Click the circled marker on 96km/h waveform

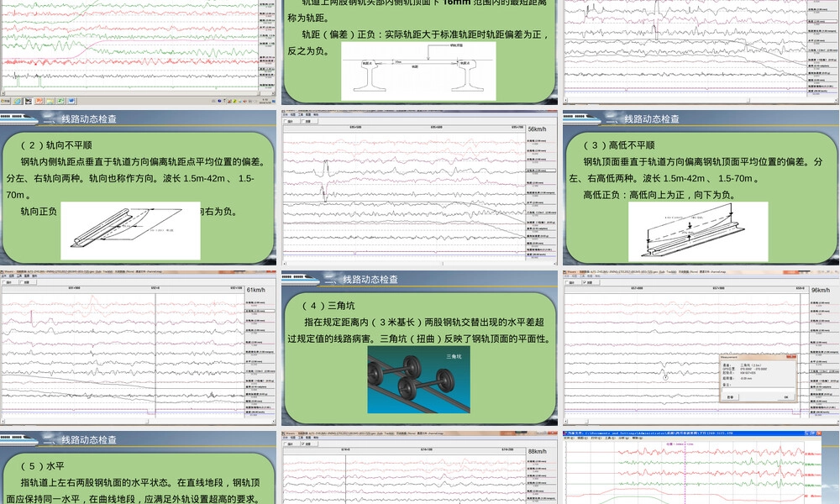[666, 377]
